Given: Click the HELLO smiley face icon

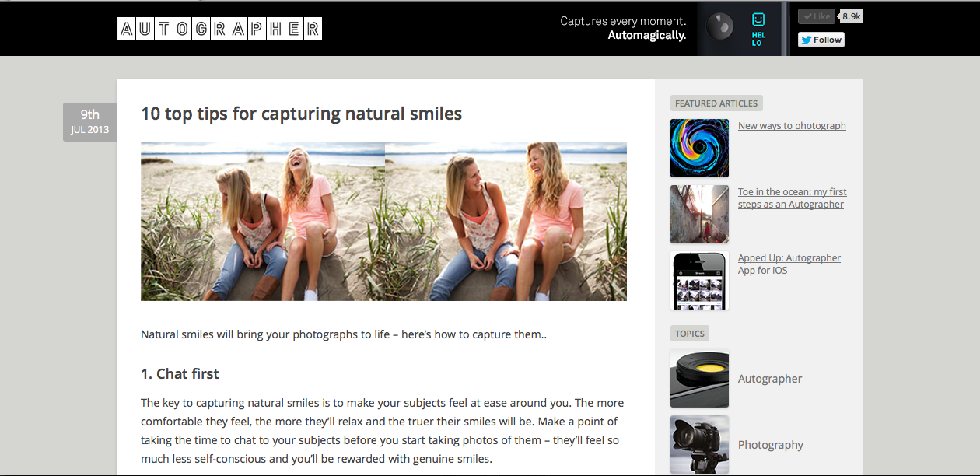Looking at the screenshot, I should (x=758, y=28).
